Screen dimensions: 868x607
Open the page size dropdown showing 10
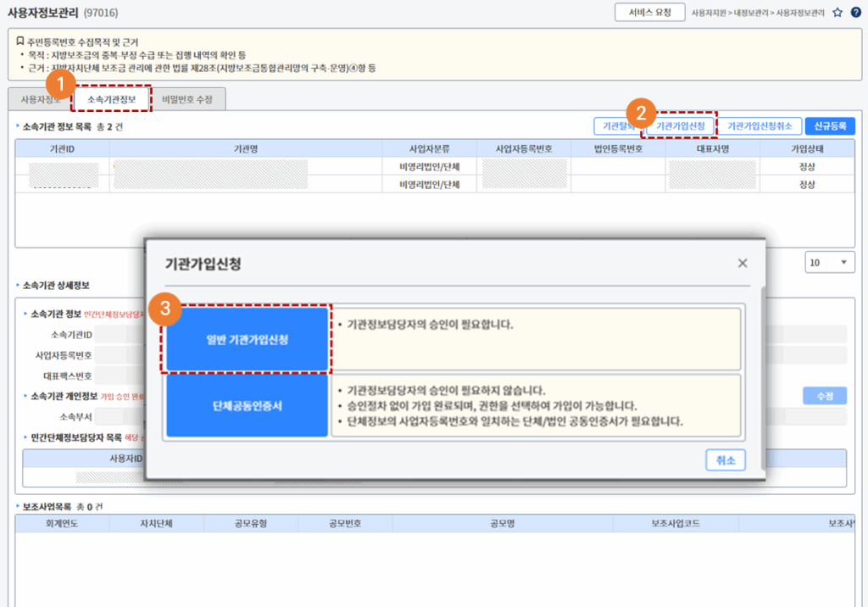click(830, 263)
